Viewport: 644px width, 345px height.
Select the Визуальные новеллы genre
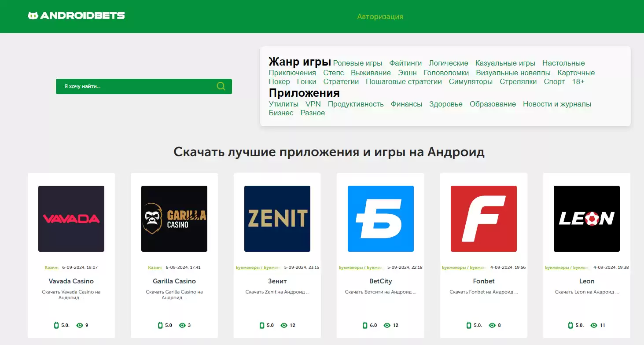point(513,73)
